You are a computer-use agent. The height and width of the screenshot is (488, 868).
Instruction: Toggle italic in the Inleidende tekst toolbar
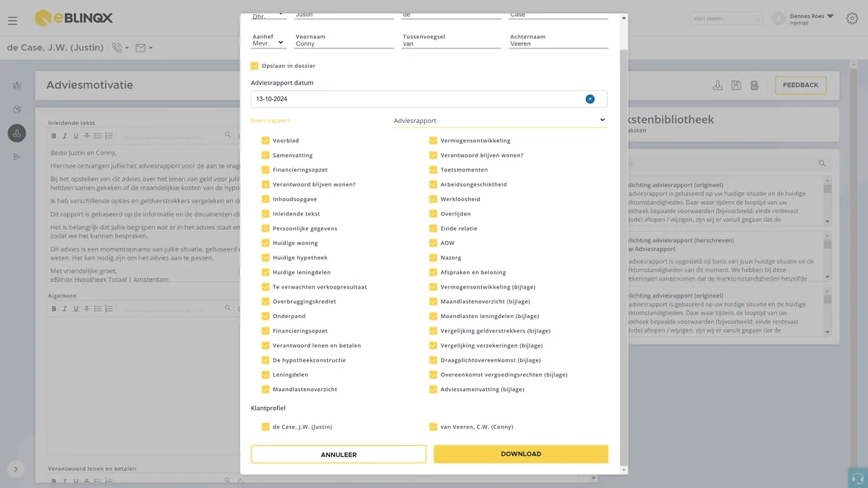click(64, 136)
